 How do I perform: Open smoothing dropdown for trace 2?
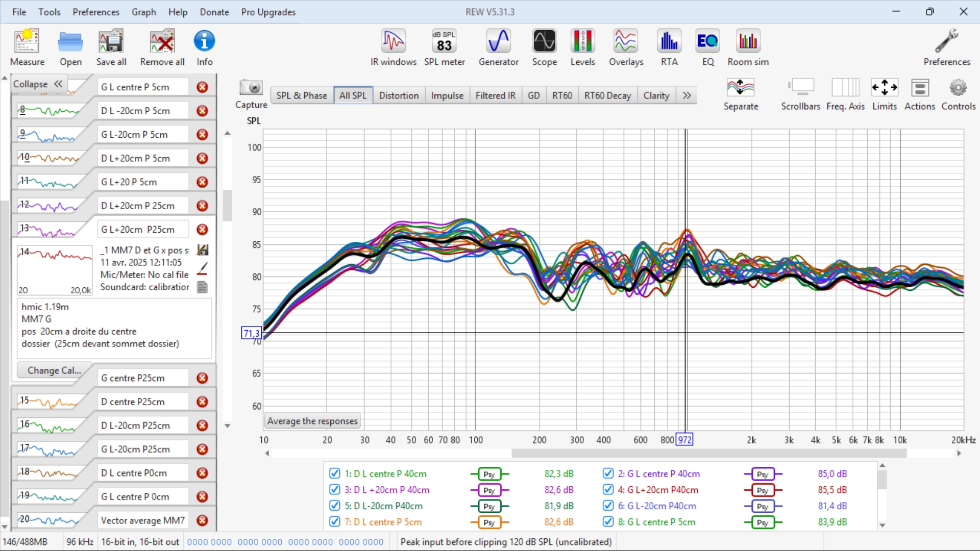pos(763,474)
